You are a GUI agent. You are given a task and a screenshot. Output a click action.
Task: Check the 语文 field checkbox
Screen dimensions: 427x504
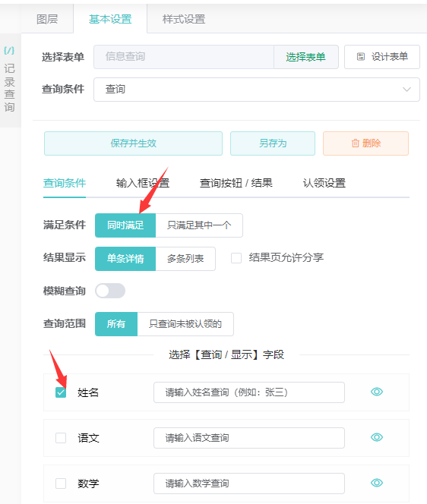(61, 438)
